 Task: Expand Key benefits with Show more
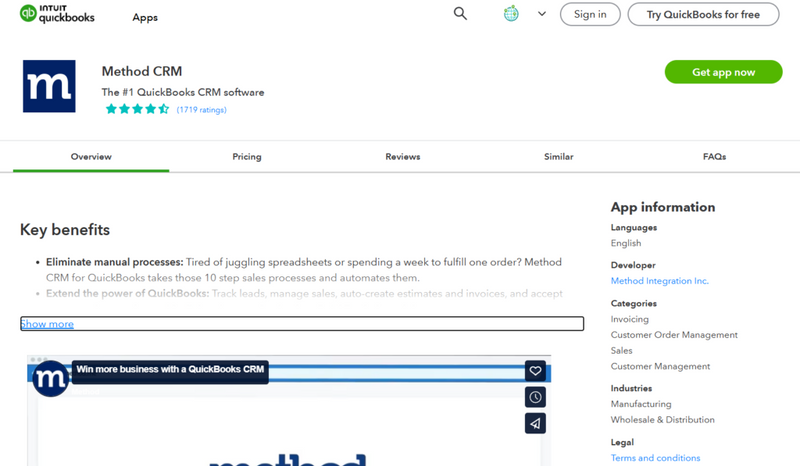47,324
